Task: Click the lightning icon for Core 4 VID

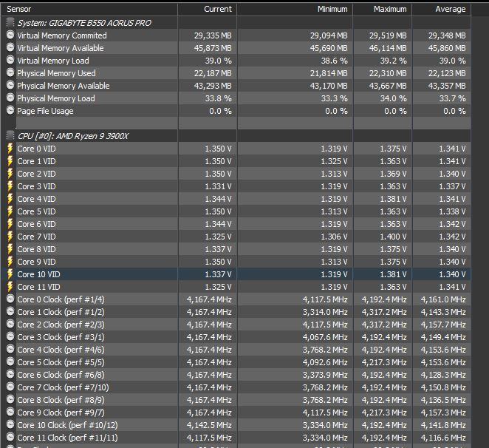Action: 10,199
